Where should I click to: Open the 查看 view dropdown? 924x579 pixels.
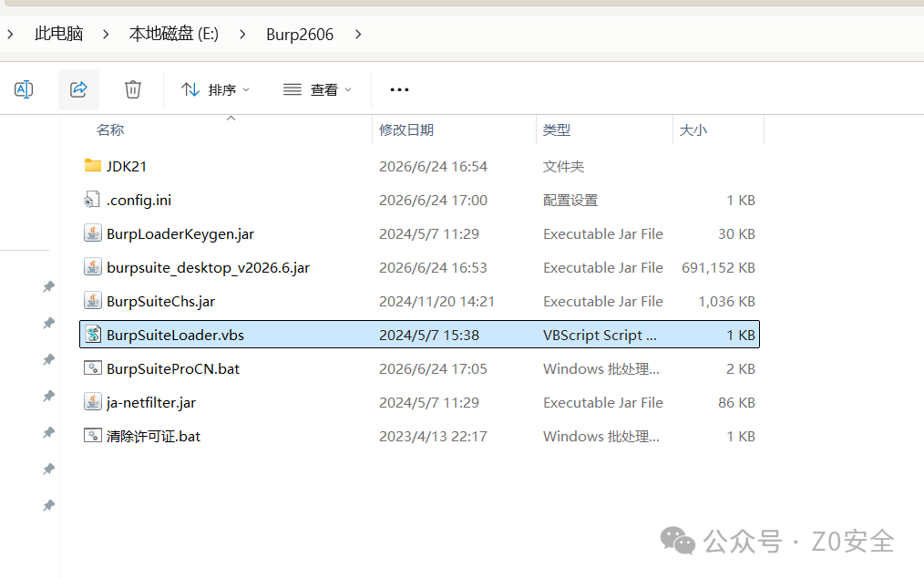317,89
